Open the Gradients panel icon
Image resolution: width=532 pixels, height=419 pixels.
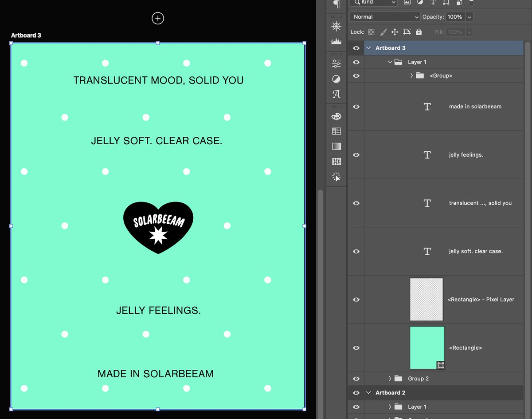(x=336, y=146)
